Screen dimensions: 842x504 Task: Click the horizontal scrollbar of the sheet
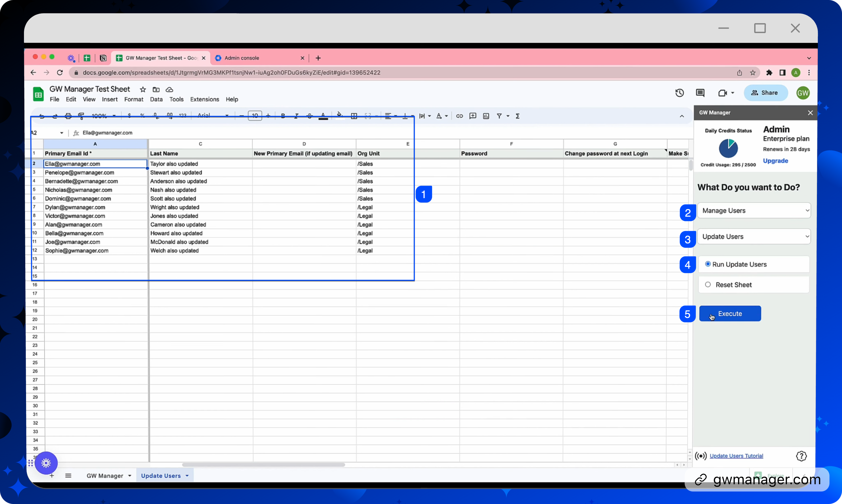tap(263, 465)
